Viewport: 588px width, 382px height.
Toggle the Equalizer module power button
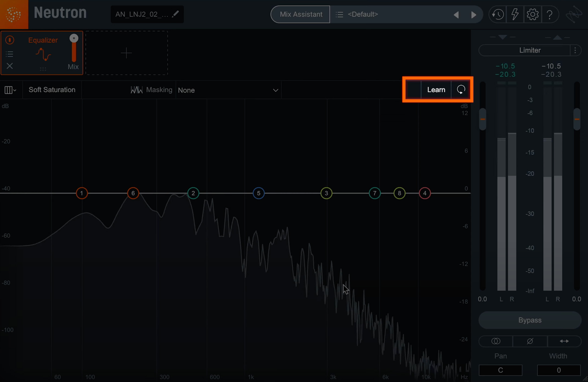10,40
